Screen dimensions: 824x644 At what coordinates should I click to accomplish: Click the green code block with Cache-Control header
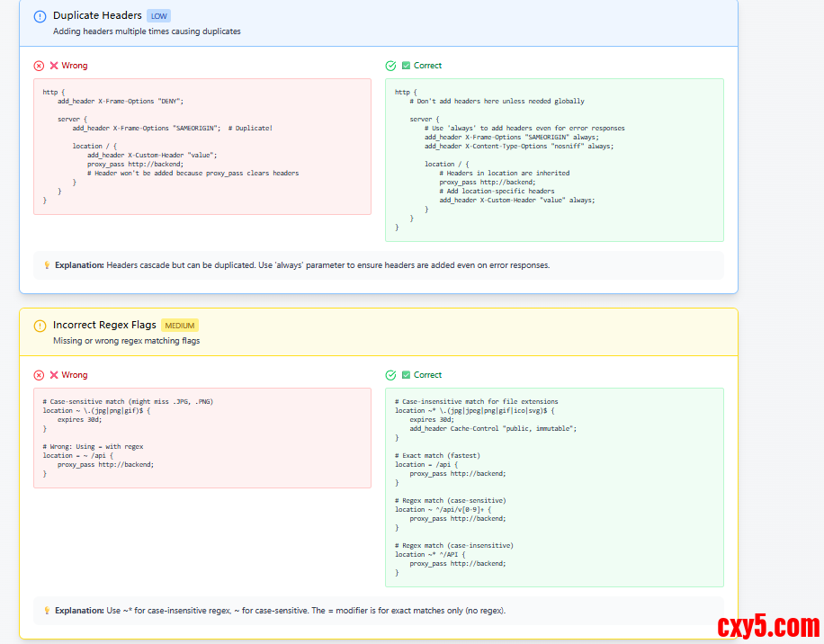coord(554,487)
